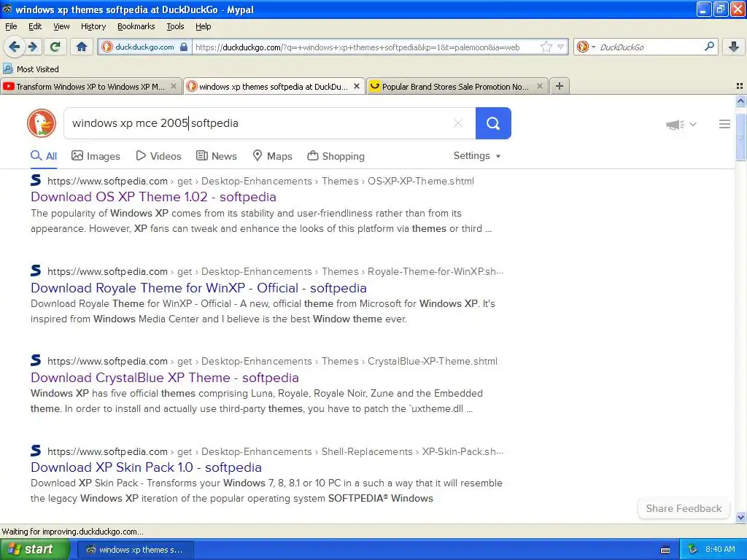Viewport: 747px width, 560px height.
Task: Submit the search with blue magnifier button
Action: [x=493, y=123]
